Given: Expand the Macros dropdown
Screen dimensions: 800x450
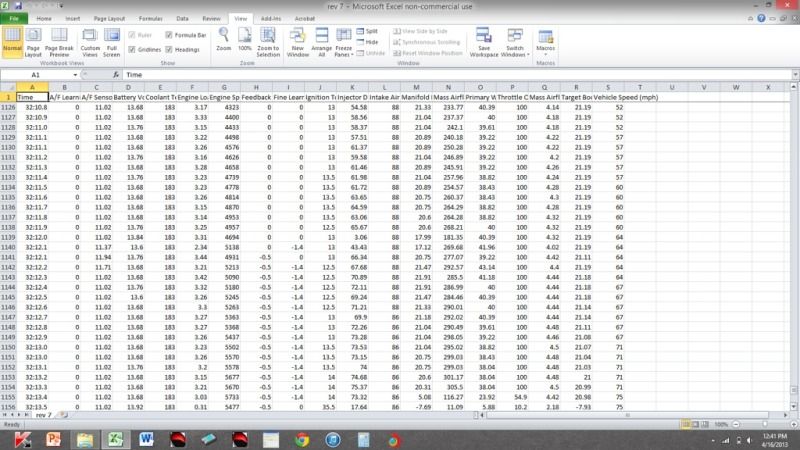Looking at the screenshot, I should tap(547, 48).
